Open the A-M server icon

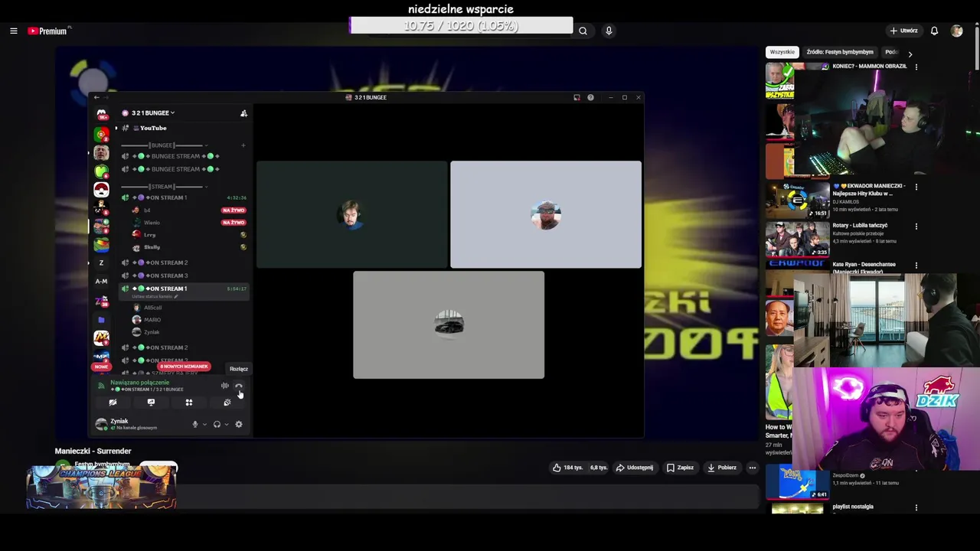[x=101, y=282]
